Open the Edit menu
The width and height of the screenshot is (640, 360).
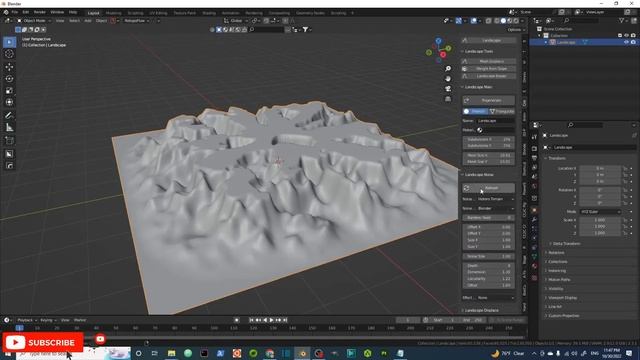coord(26,12)
